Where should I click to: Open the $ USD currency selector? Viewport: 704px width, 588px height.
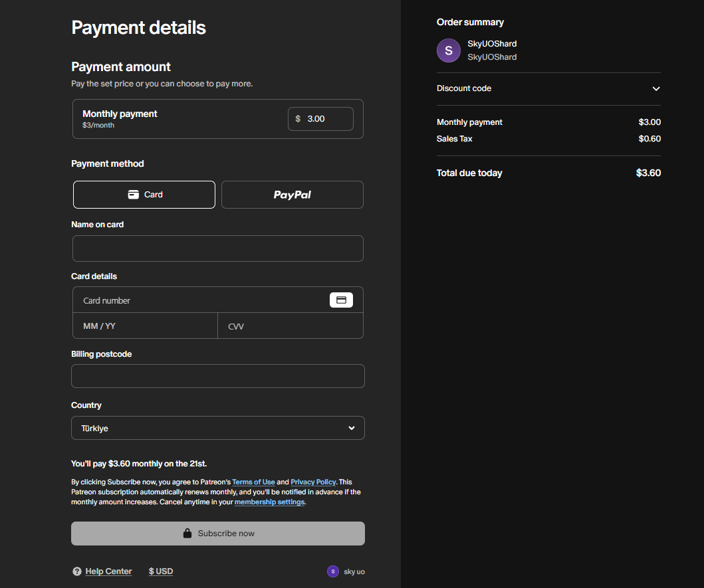[x=161, y=571]
